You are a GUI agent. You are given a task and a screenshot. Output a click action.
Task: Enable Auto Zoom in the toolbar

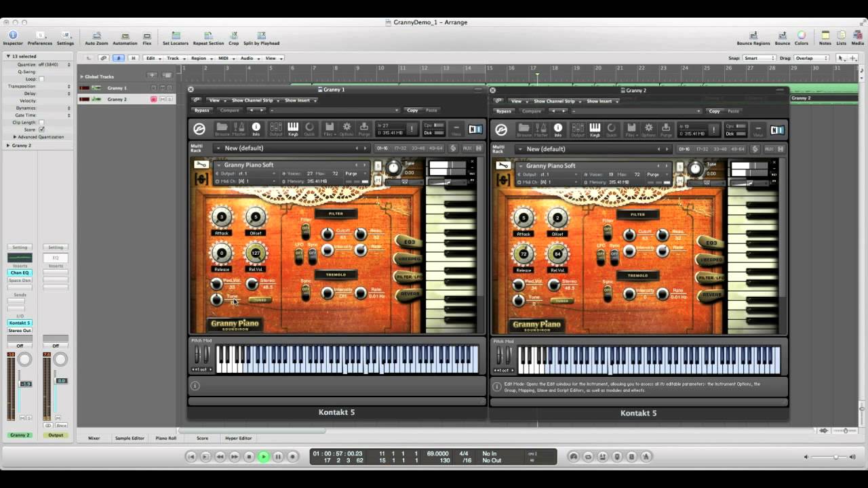click(96, 38)
